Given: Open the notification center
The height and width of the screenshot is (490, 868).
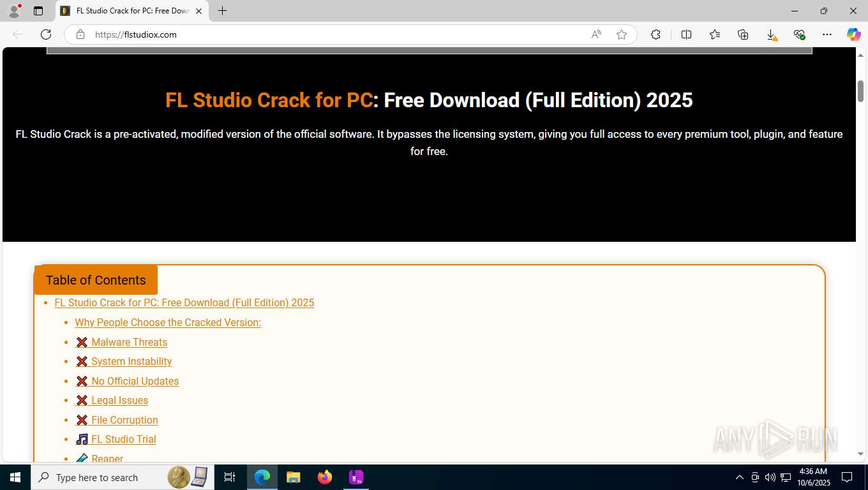Looking at the screenshot, I should 847,477.
